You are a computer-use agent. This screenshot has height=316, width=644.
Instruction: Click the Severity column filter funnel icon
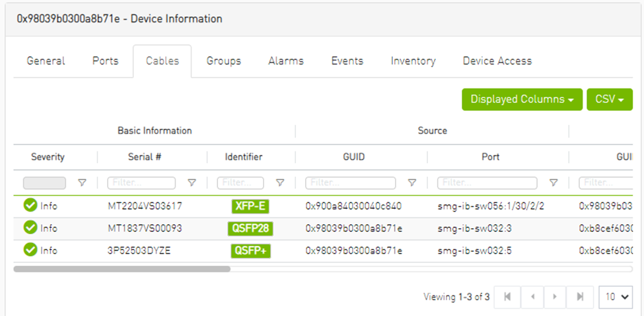[x=83, y=183]
